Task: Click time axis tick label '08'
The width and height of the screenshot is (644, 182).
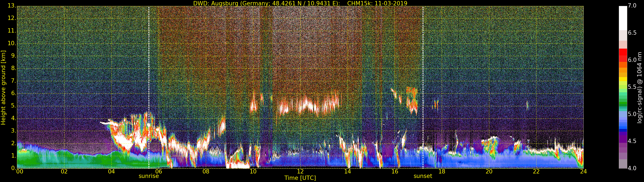Action: tap(206, 172)
